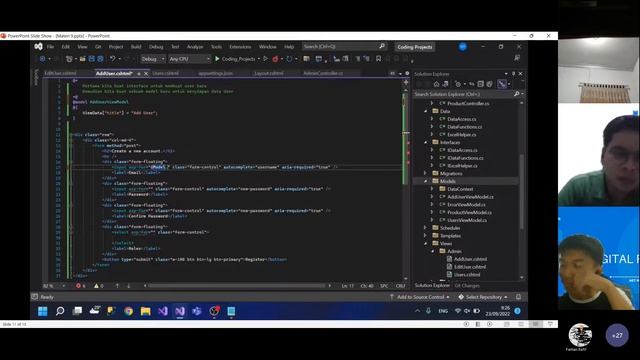Viewport: 640px width, 360px height.
Task: Click the red error count icon
Action: pyautogui.click(x=78, y=286)
